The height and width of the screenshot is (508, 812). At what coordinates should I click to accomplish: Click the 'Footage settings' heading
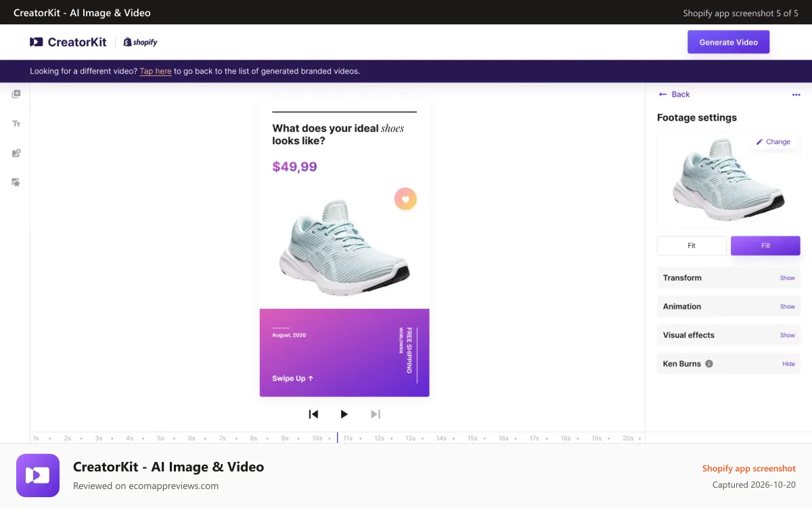pos(697,118)
